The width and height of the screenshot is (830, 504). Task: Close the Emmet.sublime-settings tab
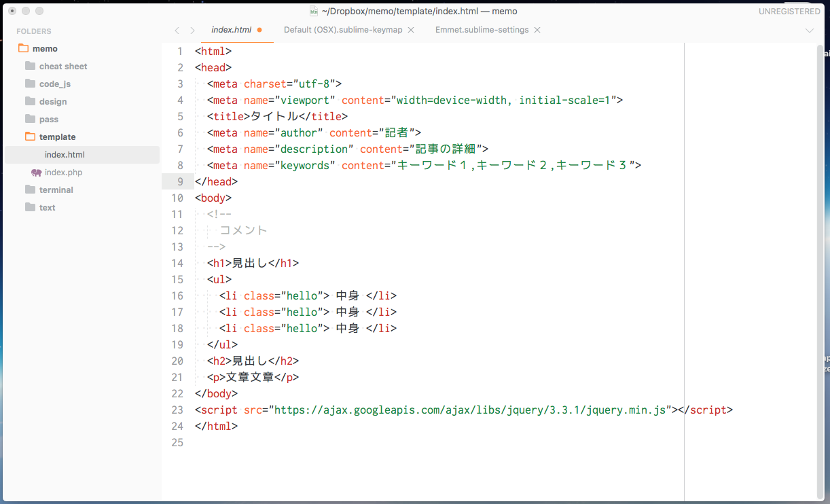537,30
